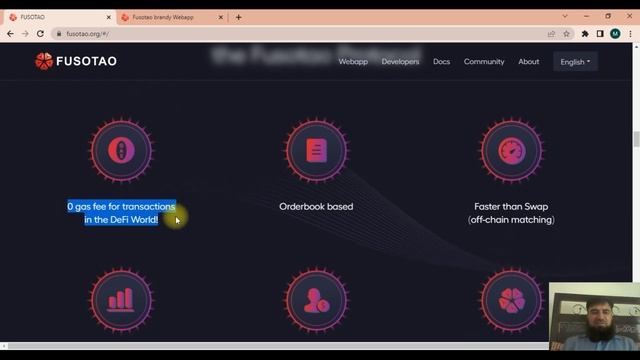Close the FUSOTAO tab
The height and width of the screenshot is (360, 640).
pos(109,17)
